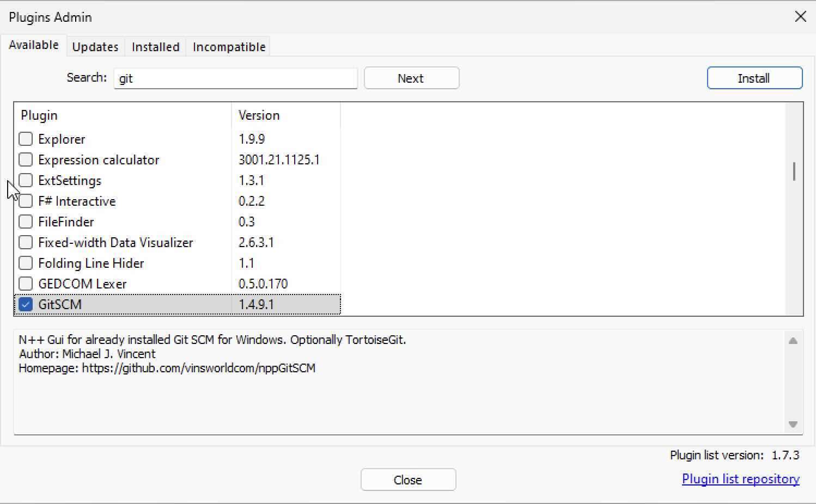Enable the FileFinder plugin checkbox

(x=26, y=222)
